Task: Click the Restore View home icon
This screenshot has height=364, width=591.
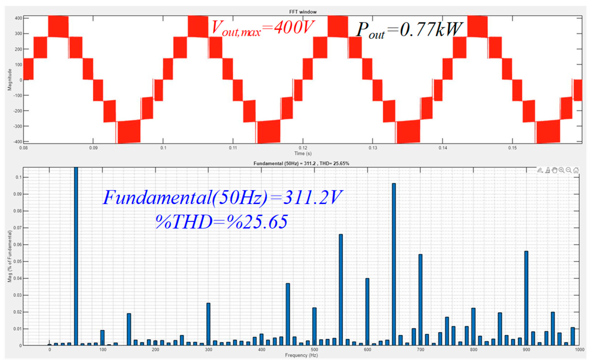Action: click(576, 170)
